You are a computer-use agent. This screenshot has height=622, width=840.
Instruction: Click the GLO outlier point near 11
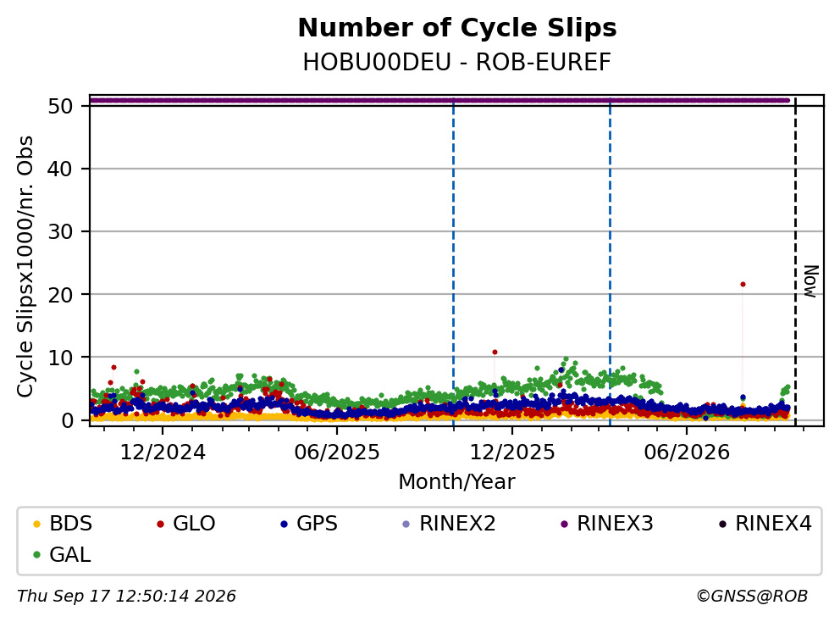coord(495,353)
